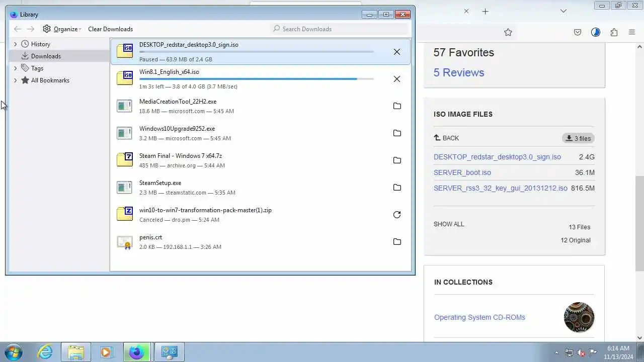The image size is (644, 362).
Task: Open the browser list all tabs dropdown
Action: tap(563, 11)
